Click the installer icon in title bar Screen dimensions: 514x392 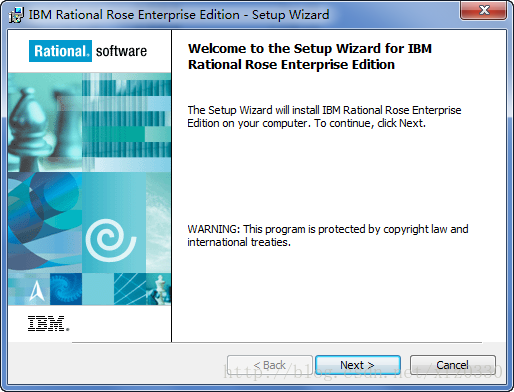(x=16, y=15)
